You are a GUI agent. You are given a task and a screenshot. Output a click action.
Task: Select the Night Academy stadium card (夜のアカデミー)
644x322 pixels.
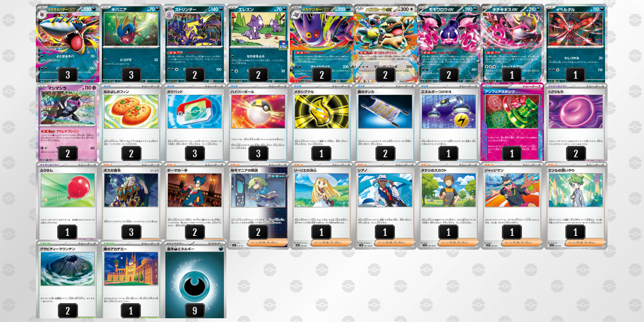(131, 279)
